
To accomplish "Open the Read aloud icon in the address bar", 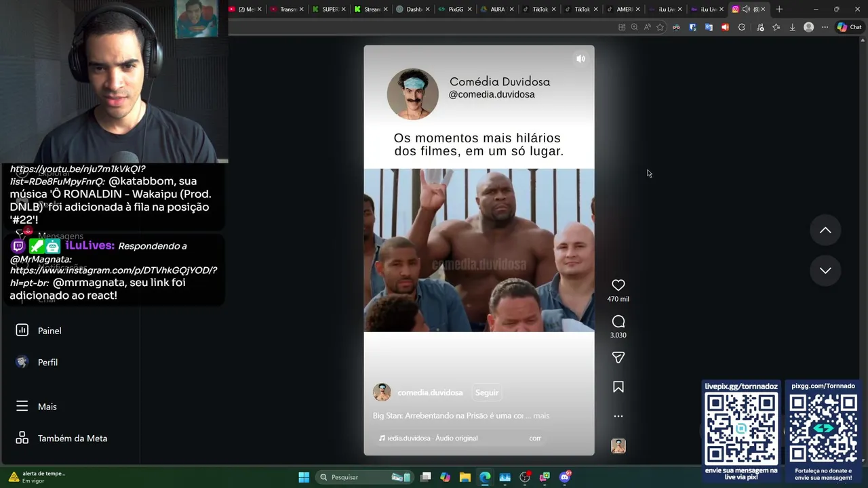I will pyautogui.click(x=647, y=27).
